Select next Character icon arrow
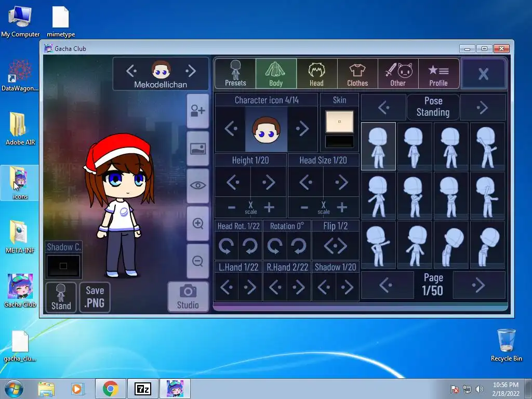 pos(302,129)
